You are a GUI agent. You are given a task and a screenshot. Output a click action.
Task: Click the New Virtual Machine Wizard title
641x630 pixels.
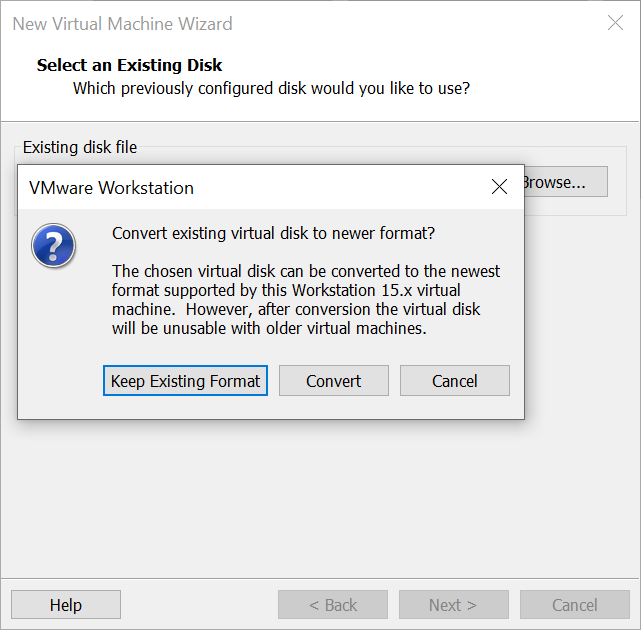coord(122,24)
